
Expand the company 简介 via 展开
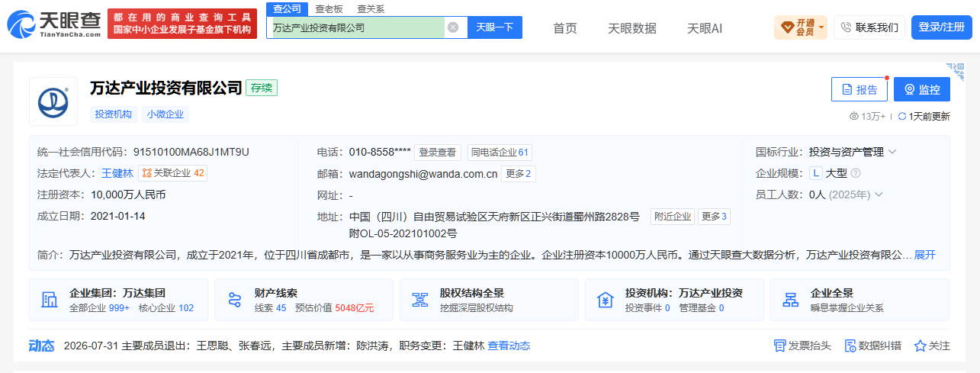click(924, 255)
